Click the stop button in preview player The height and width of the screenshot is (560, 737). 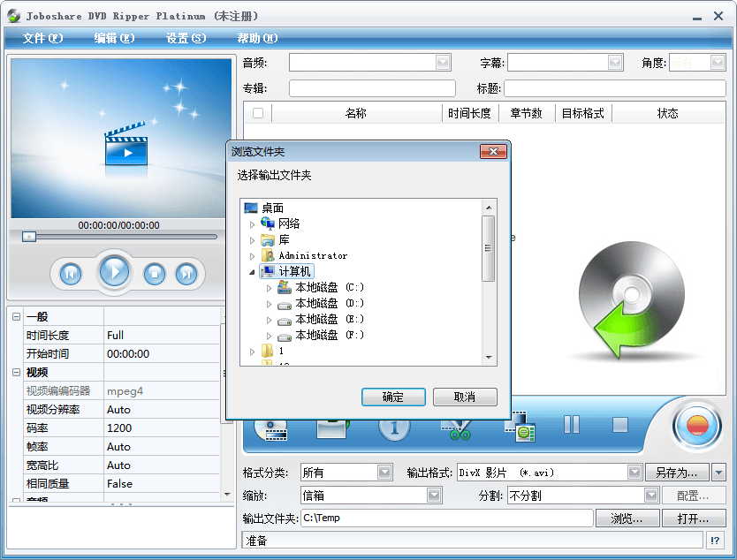(x=155, y=274)
